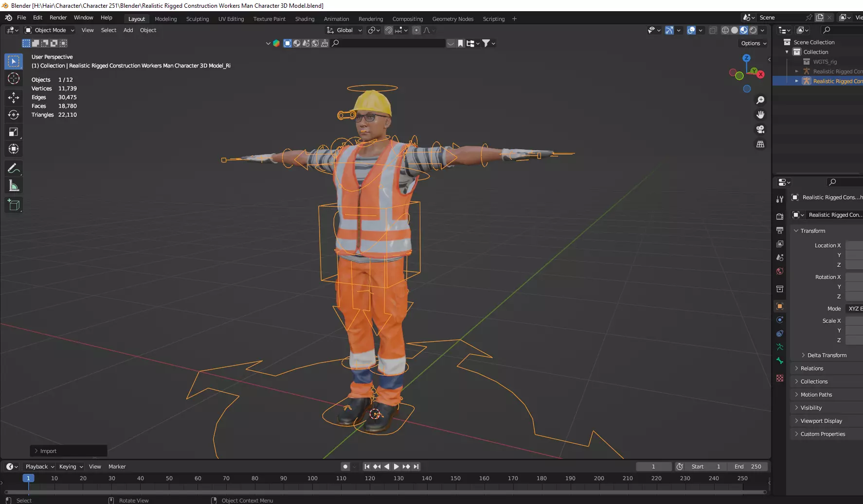The image size is (863, 504).
Task: Open the Keying popover
Action: click(x=71, y=467)
